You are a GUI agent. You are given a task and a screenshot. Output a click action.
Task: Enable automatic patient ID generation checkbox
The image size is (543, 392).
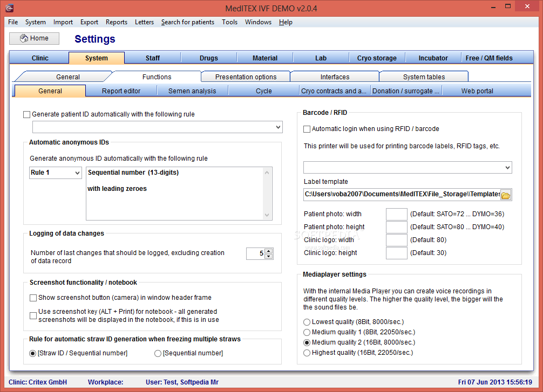pos(26,114)
